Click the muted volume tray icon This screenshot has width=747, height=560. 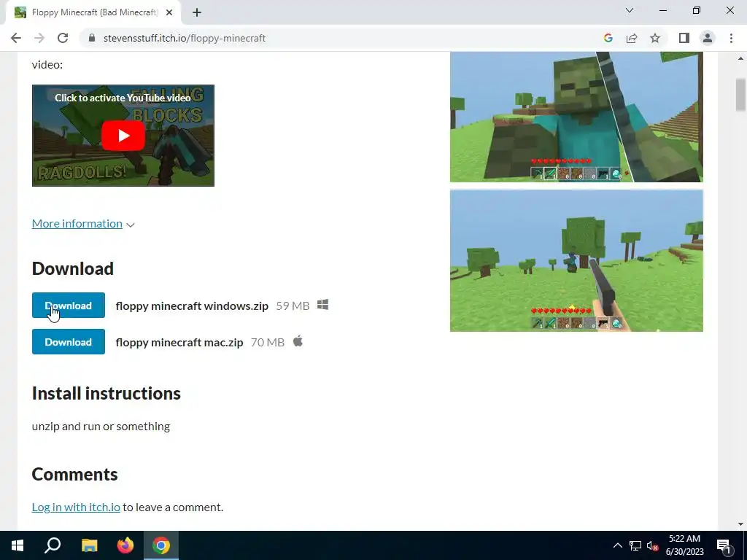pos(653,545)
